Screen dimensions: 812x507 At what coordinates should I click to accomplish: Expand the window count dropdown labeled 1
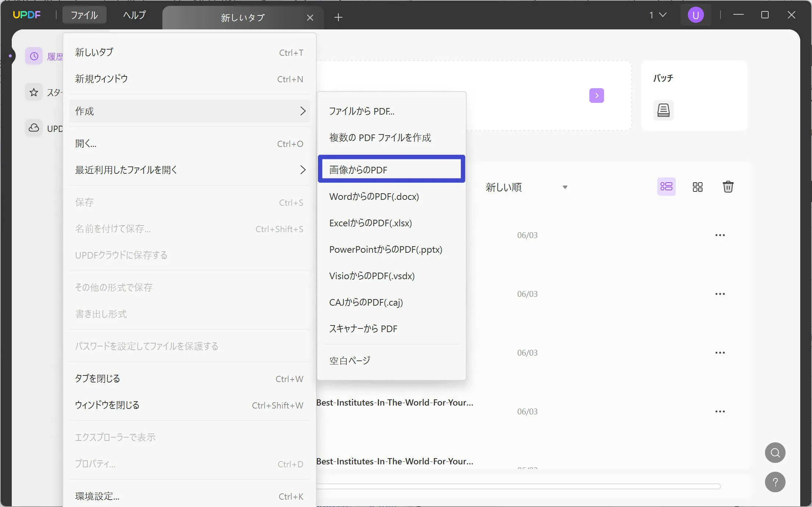pyautogui.click(x=658, y=15)
